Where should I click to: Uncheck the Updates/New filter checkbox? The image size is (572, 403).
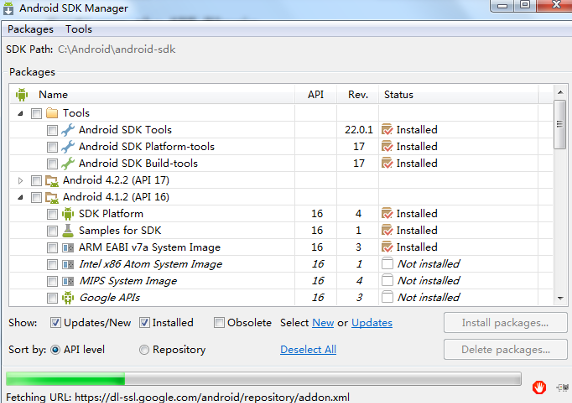click(x=55, y=322)
